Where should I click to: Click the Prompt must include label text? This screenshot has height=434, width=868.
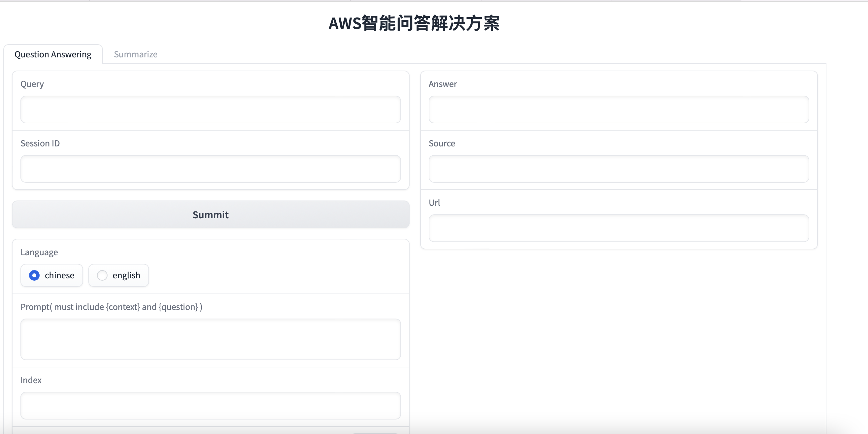(111, 307)
